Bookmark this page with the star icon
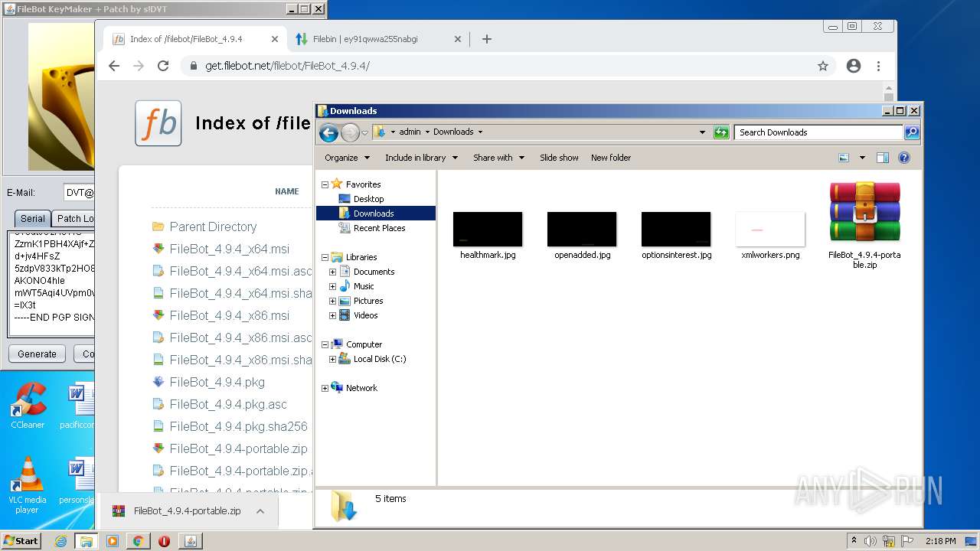Image resolution: width=980 pixels, height=551 pixels. point(823,66)
